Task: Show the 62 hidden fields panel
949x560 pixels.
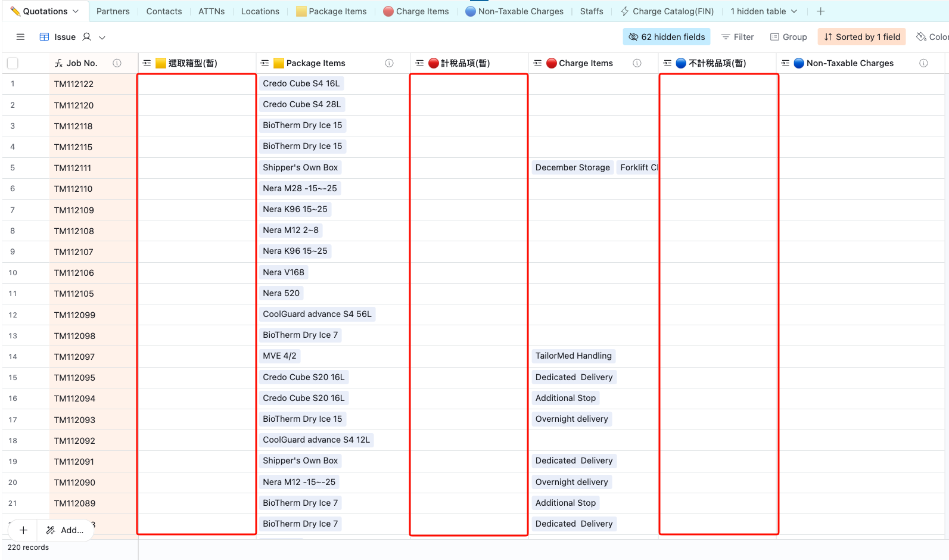Action: (667, 37)
